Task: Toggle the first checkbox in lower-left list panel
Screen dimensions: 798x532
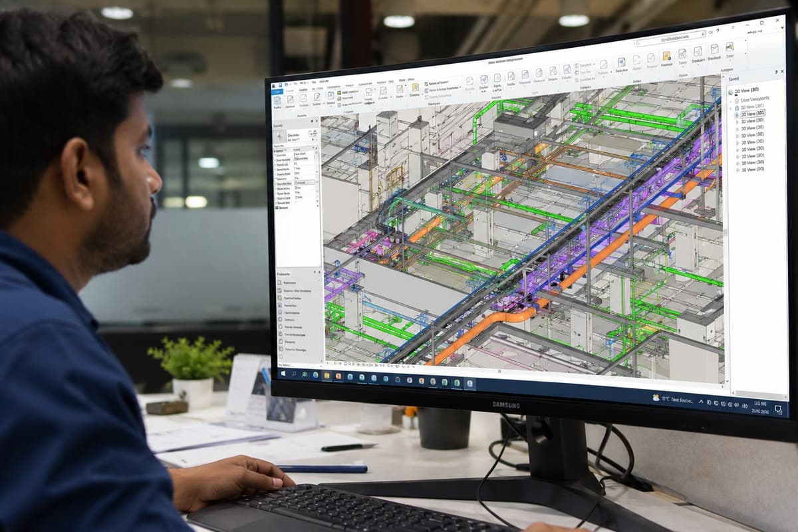Action: [x=280, y=283]
